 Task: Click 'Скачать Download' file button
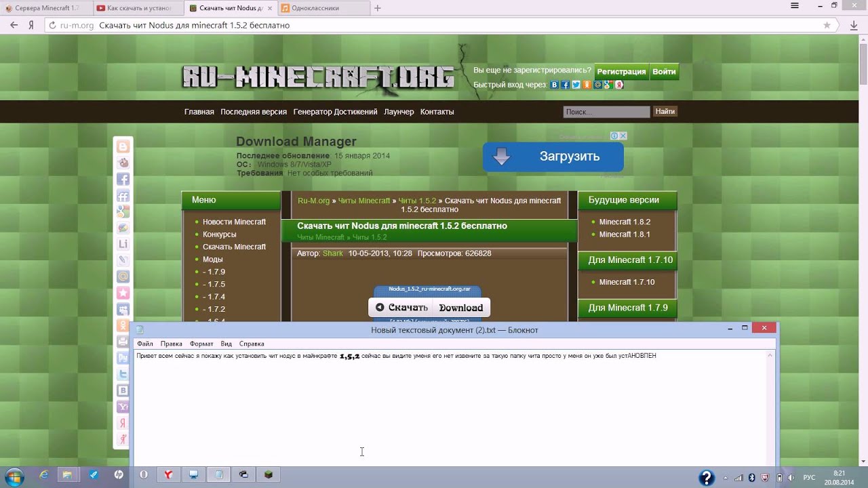(429, 308)
